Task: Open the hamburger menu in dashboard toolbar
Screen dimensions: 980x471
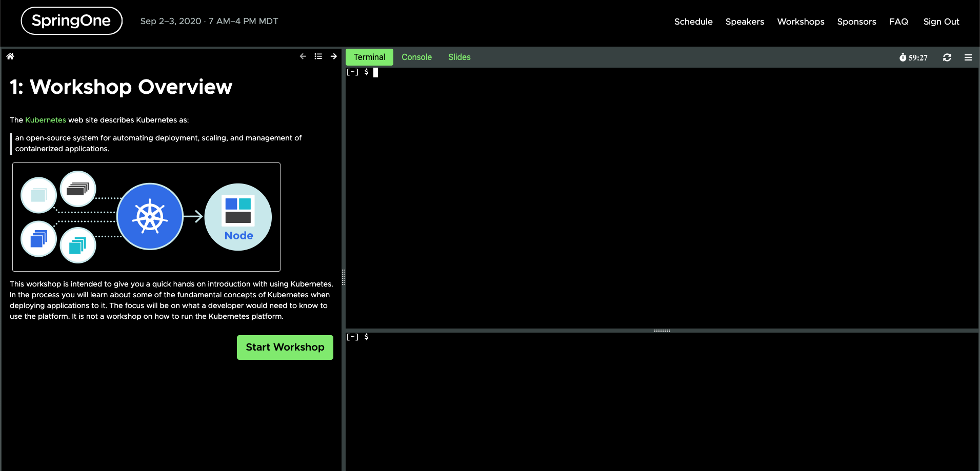Action: pyautogui.click(x=968, y=57)
